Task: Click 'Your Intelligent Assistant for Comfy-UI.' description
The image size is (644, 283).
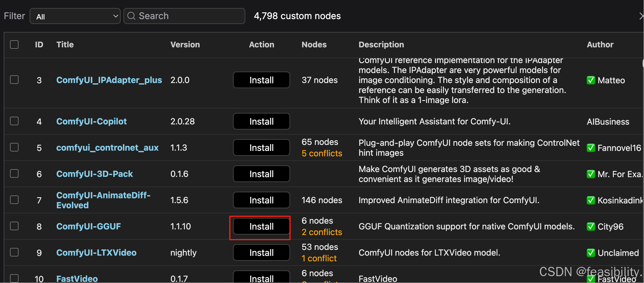Action: tap(434, 121)
